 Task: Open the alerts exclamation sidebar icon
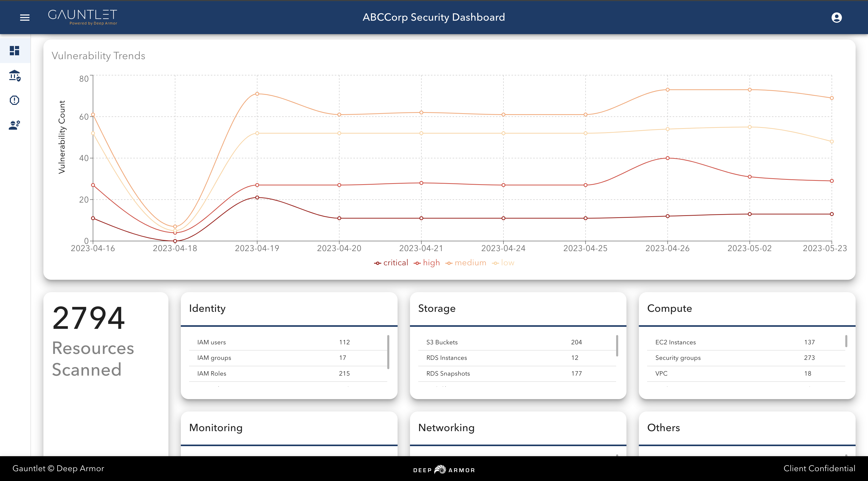[14, 100]
